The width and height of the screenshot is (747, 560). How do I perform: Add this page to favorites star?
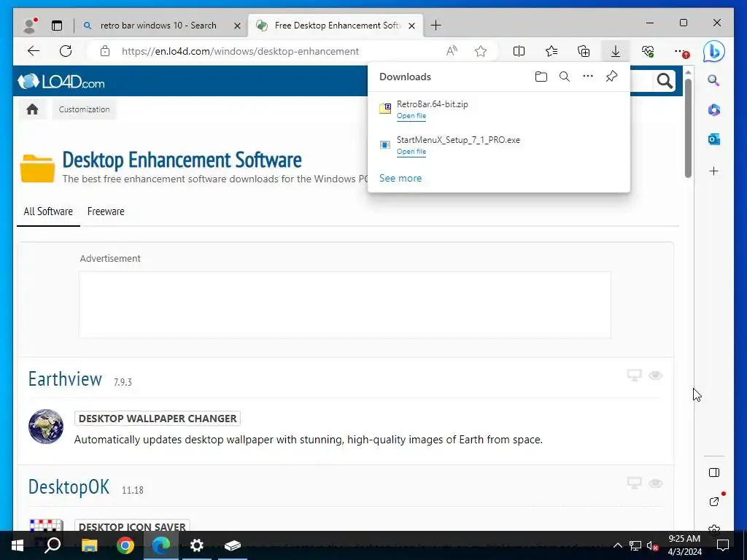point(481,51)
